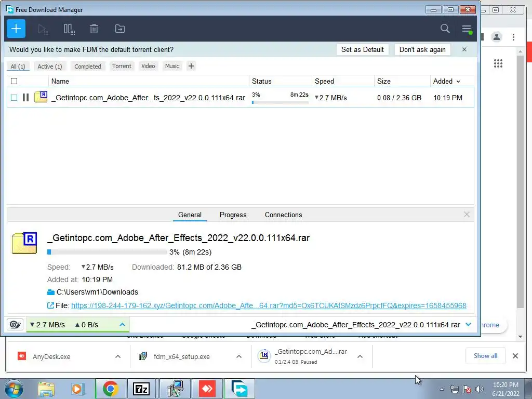Open fdm_x64_setup.exe download options chevron

[x=239, y=356]
